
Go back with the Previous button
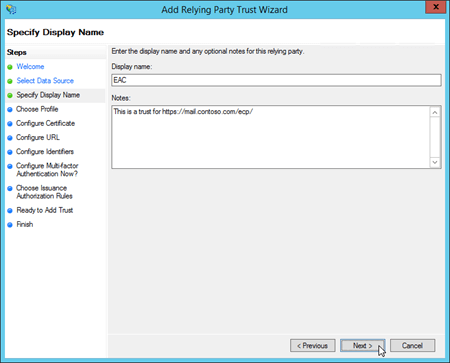coord(312,346)
